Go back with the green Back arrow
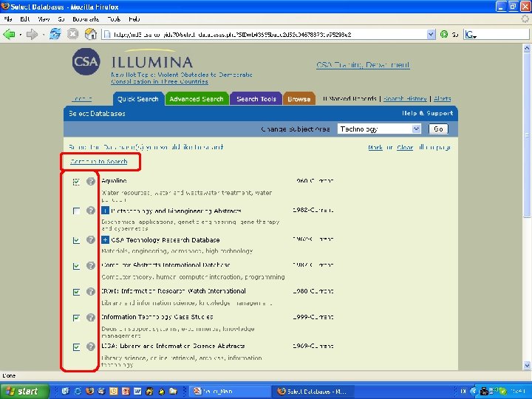532x399 pixels. tap(9, 34)
